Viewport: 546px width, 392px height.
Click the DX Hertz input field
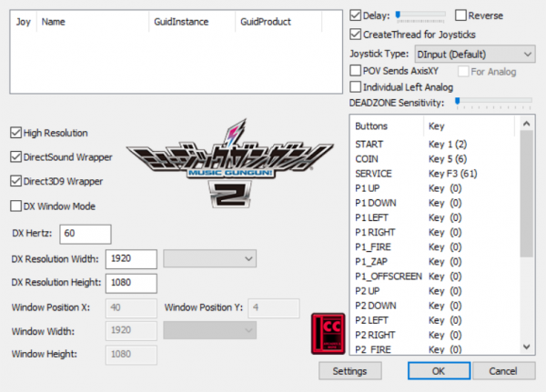(86, 234)
